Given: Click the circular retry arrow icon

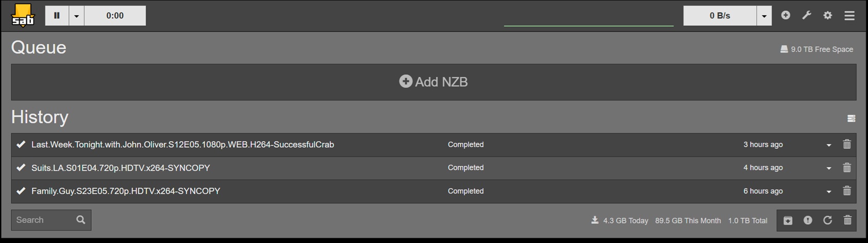Looking at the screenshot, I should point(827,220).
